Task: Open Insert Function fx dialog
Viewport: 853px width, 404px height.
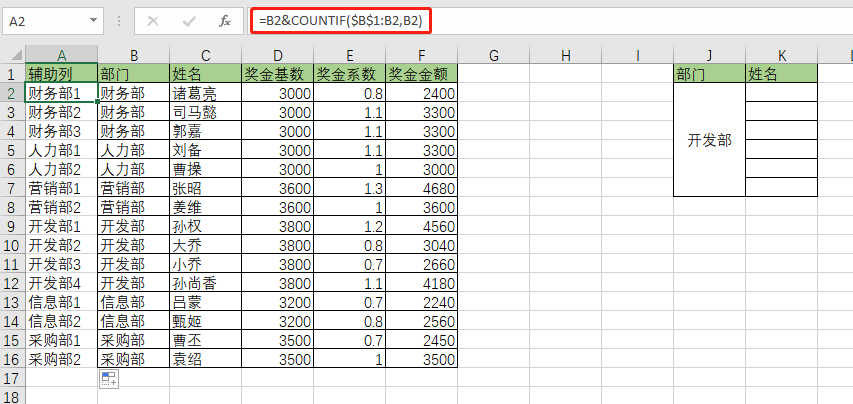Action: pos(225,21)
